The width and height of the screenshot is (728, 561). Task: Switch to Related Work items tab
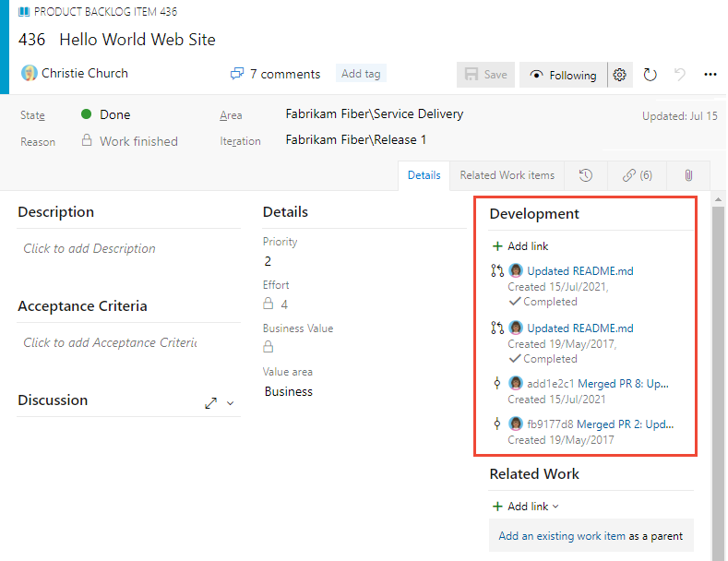tap(507, 175)
